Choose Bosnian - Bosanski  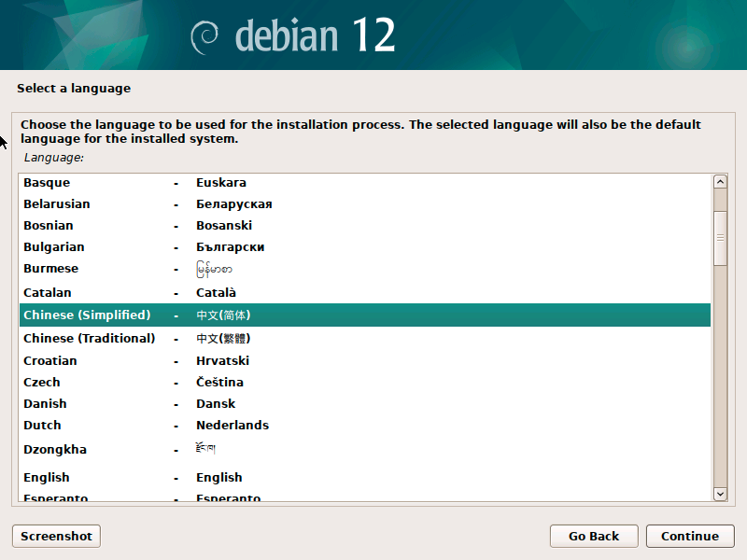point(365,226)
